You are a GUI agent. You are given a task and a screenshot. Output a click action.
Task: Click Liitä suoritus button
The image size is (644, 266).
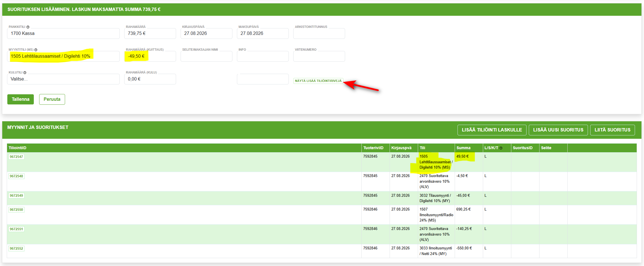click(x=612, y=130)
